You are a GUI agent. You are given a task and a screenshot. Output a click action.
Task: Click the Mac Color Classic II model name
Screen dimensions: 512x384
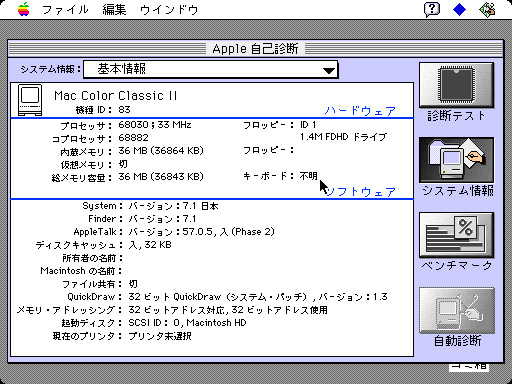(x=116, y=96)
